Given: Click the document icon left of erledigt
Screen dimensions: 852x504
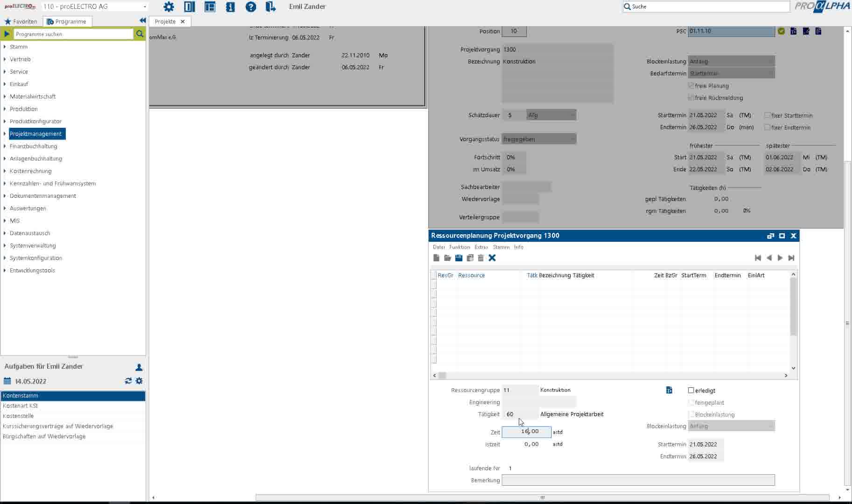Looking at the screenshot, I should (x=669, y=390).
